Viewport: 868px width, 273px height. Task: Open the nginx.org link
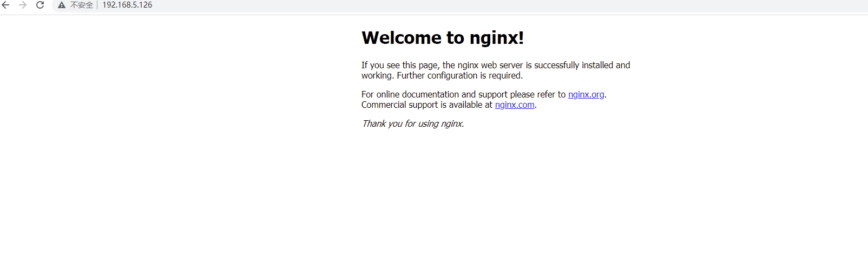[586, 94]
